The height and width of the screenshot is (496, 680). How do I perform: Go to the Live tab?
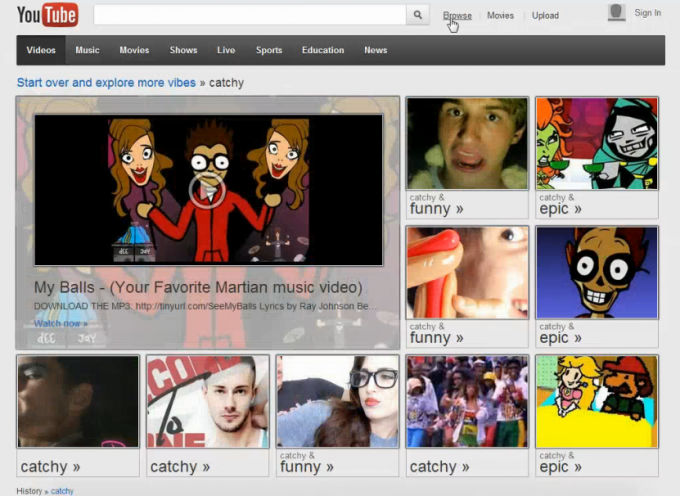pos(226,50)
